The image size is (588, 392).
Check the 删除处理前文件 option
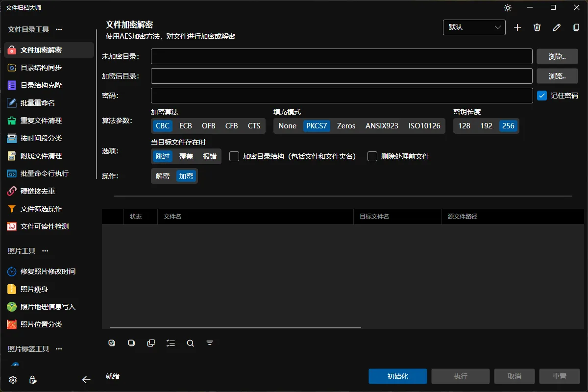pyautogui.click(x=372, y=155)
